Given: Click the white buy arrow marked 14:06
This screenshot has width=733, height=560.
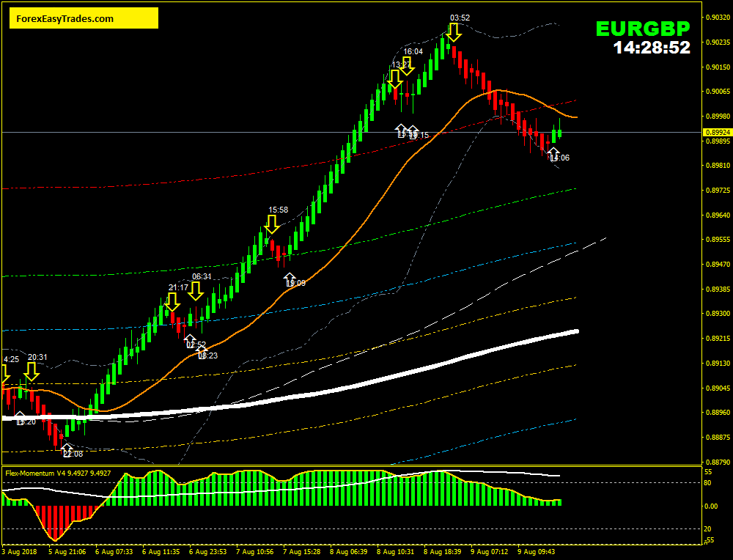Looking at the screenshot, I should point(553,152).
